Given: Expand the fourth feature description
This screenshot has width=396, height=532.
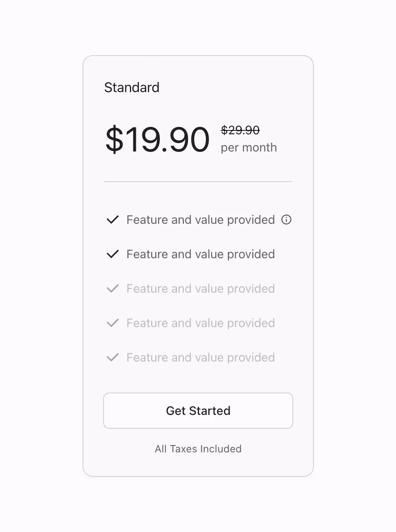Looking at the screenshot, I should pyautogui.click(x=200, y=323).
